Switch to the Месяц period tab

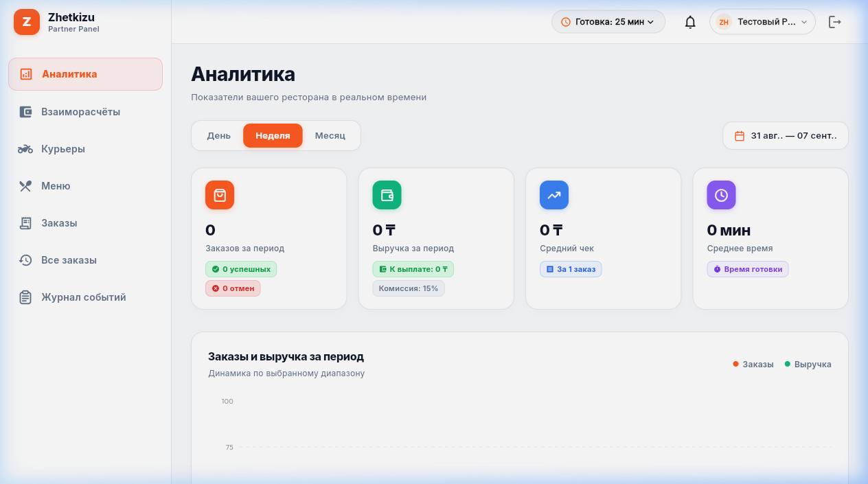point(330,136)
